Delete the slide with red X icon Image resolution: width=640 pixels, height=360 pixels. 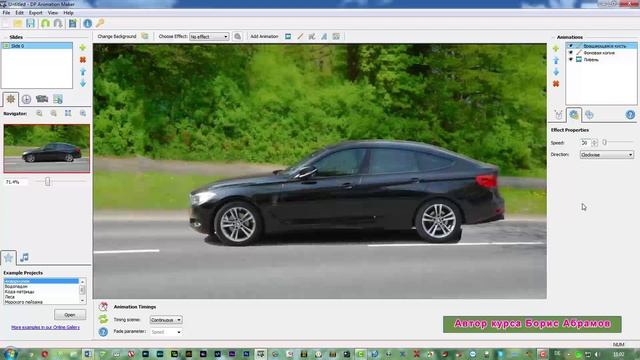click(83, 60)
